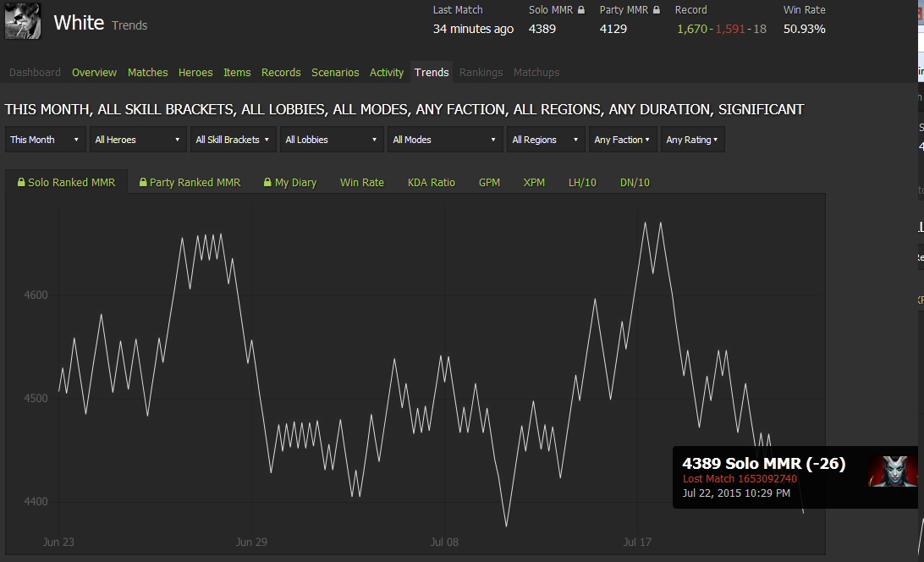This screenshot has width=924, height=562.
Task: Click the 4389 Solo MMR header value
Action: pyautogui.click(x=542, y=29)
